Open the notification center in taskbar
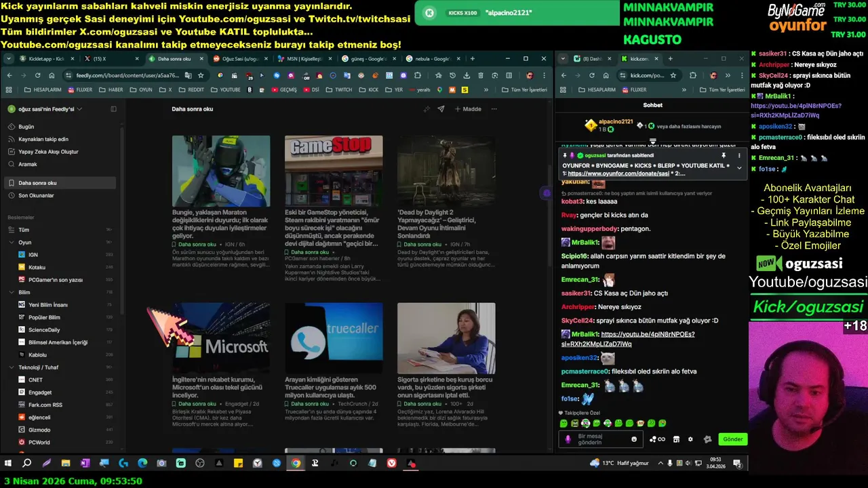The height and width of the screenshot is (488, 868). pos(737,464)
